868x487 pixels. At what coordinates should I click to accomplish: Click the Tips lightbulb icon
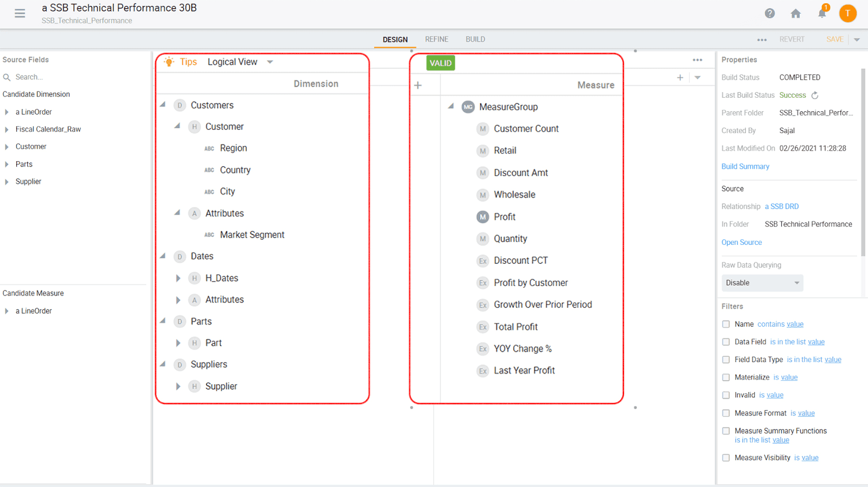[169, 62]
